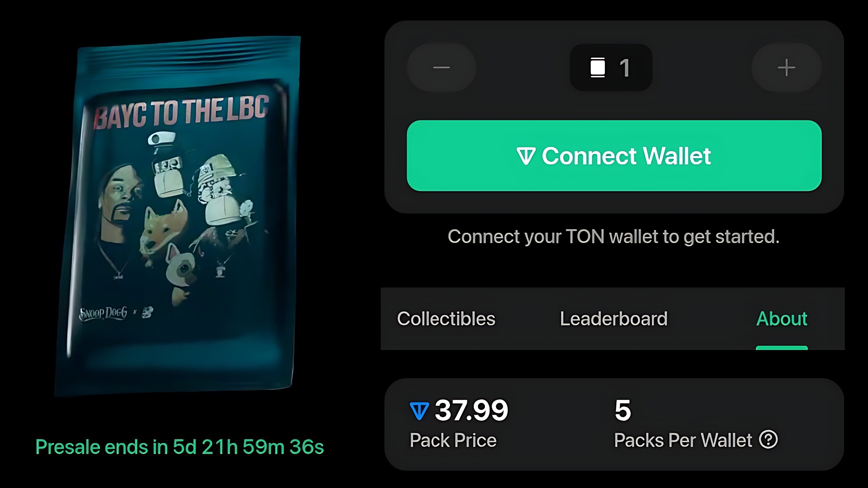Screen dimensions: 868x488
Task: Switch to the Leaderboard tab
Action: pyautogui.click(x=614, y=319)
